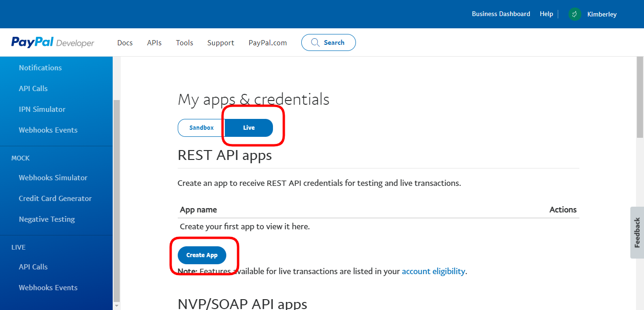
Task: Click the Feedback side tab
Action: [637, 233]
